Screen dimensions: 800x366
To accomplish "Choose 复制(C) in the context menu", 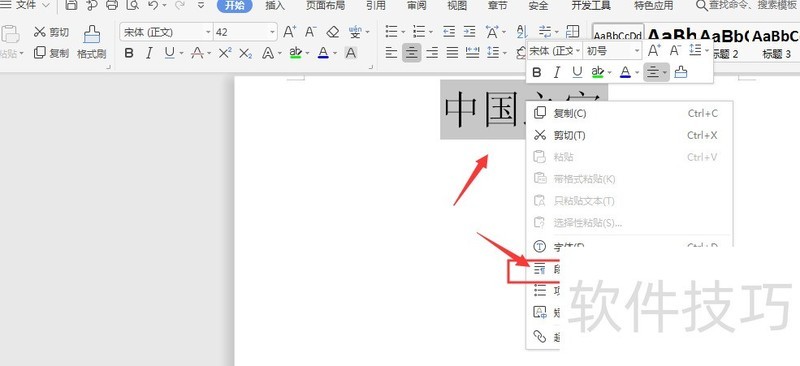I will click(629, 113).
